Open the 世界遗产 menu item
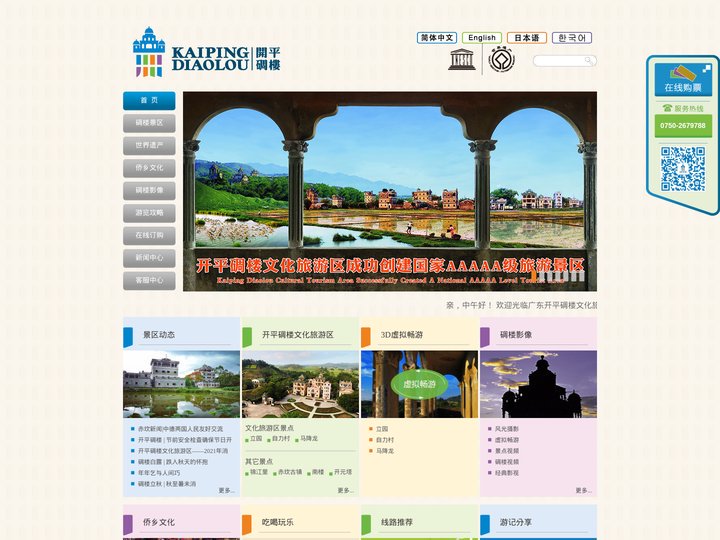720x540 pixels. click(149, 146)
